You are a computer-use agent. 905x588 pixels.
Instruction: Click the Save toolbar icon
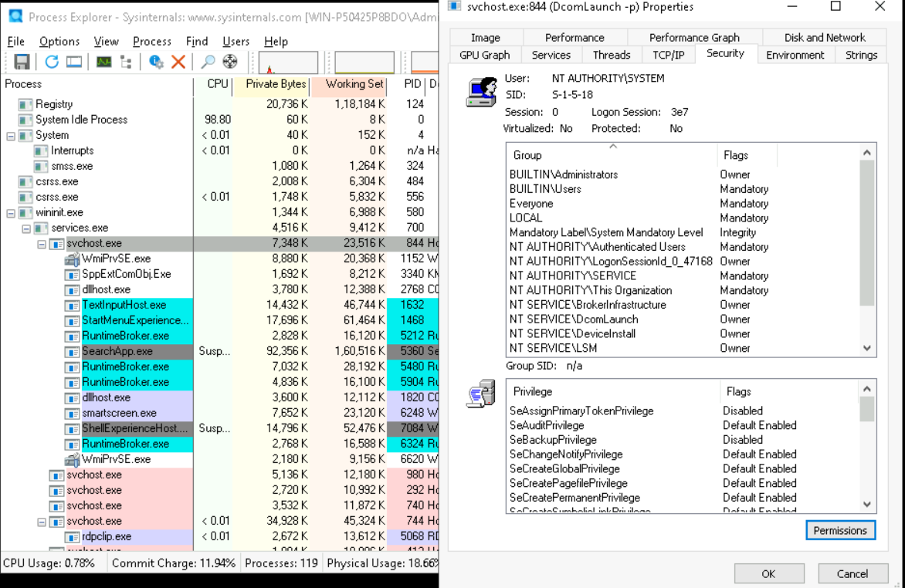coord(22,62)
